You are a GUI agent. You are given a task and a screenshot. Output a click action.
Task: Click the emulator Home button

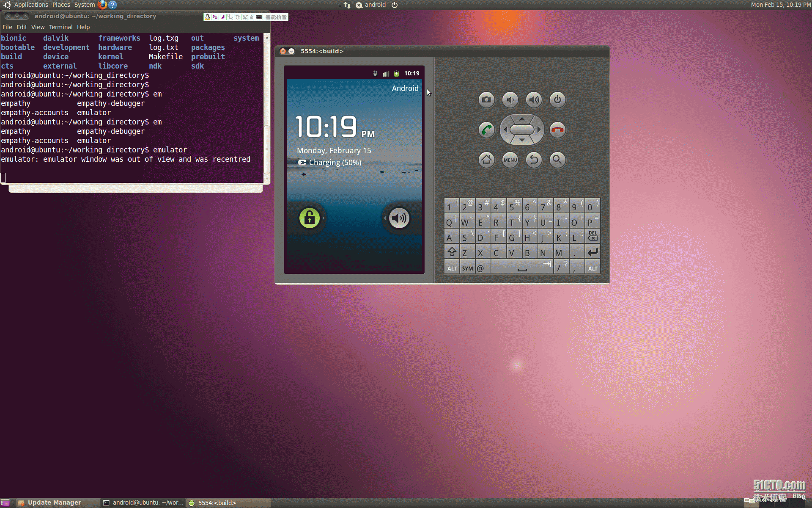click(x=486, y=160)
